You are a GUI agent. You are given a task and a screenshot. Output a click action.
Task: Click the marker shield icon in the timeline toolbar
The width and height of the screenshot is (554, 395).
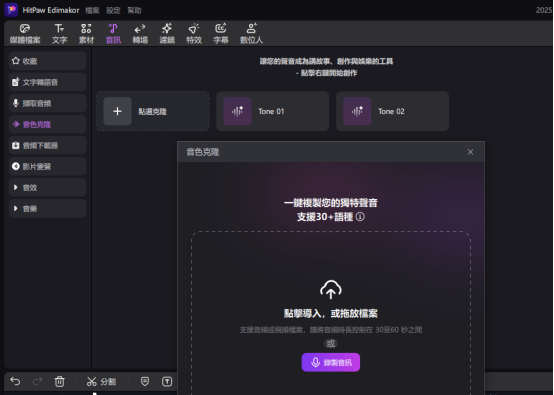(145, 381)
